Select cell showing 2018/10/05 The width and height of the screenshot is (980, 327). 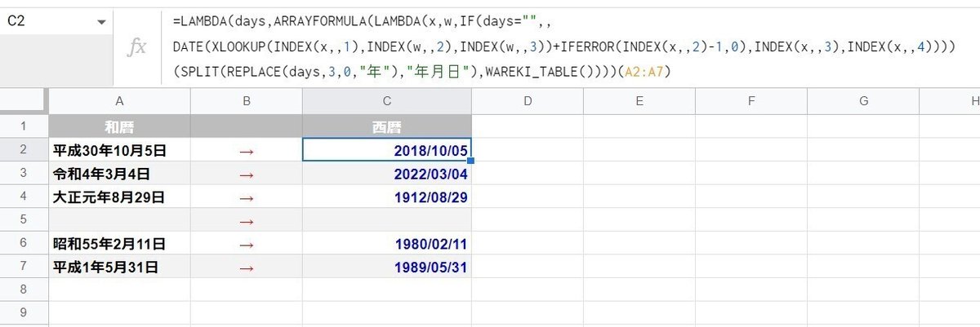coord(386,150)
